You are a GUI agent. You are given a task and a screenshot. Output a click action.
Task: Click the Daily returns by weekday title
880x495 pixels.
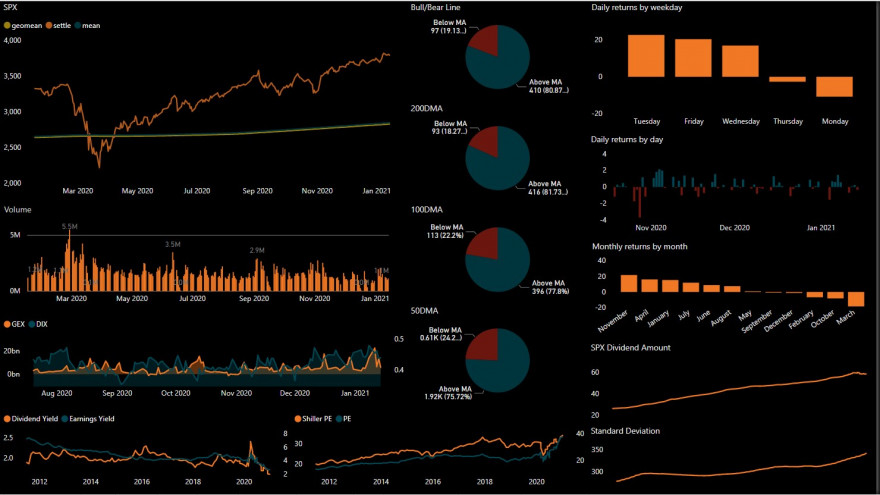[636, 7]
